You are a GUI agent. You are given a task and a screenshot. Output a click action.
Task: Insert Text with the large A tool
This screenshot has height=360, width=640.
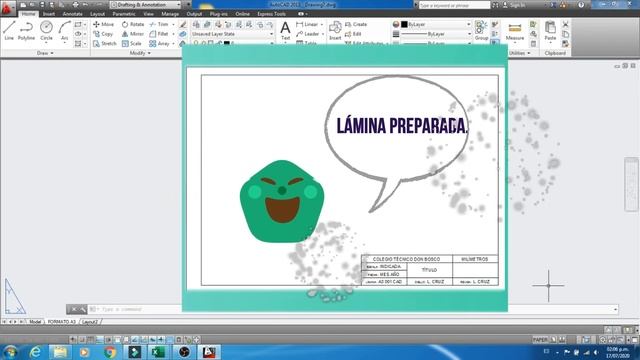click(x=285, y=31)
